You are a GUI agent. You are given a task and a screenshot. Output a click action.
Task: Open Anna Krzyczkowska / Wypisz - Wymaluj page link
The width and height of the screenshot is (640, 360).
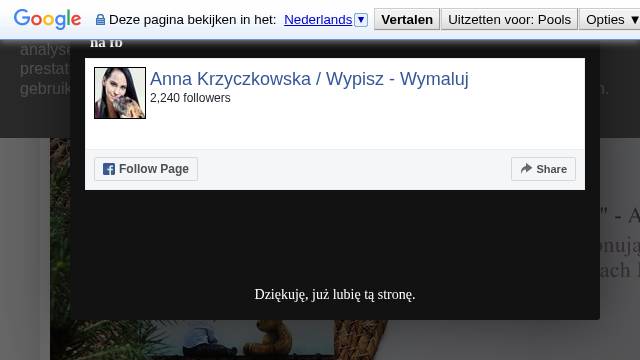click(309, 79)
